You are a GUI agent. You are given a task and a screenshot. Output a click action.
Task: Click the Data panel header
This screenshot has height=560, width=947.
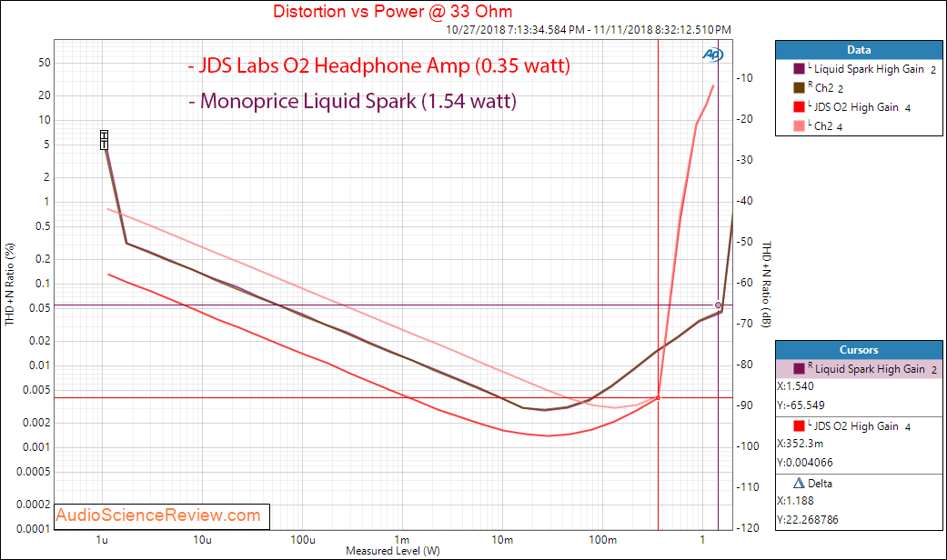click(x=859, y=50)
